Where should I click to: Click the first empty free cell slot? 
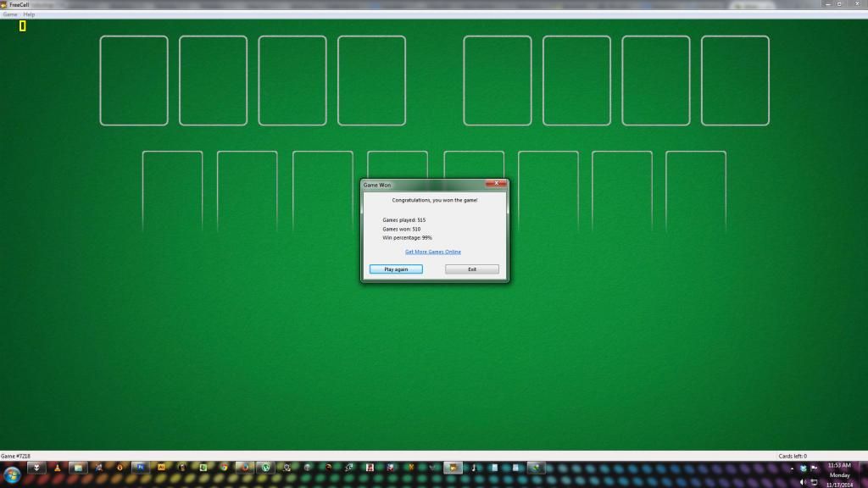(134, 80)
